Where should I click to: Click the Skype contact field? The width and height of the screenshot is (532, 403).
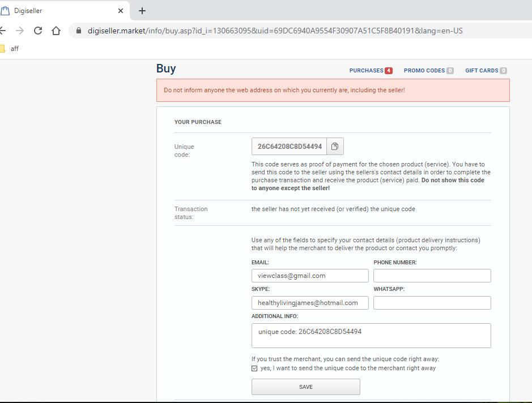click(310, 303)
